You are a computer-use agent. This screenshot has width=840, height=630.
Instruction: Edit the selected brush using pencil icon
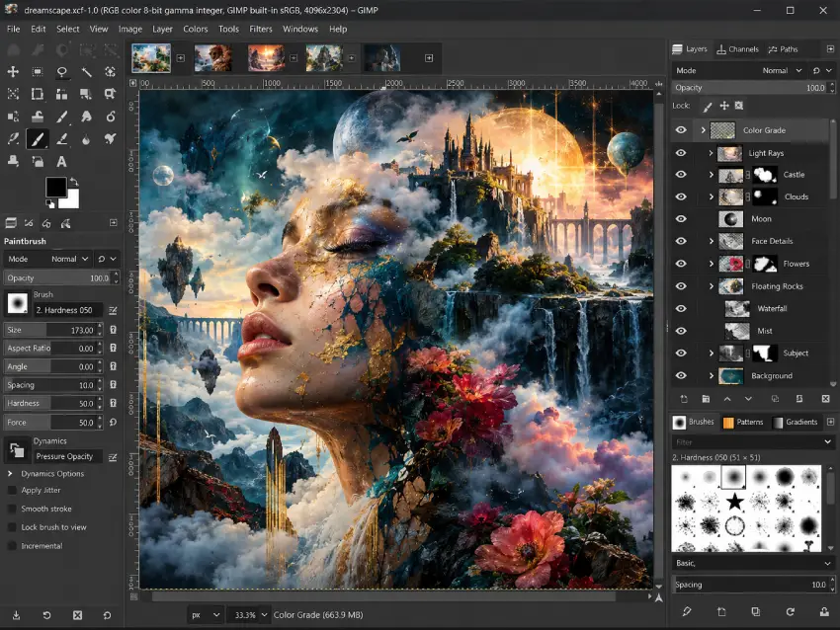coord(687,611)
